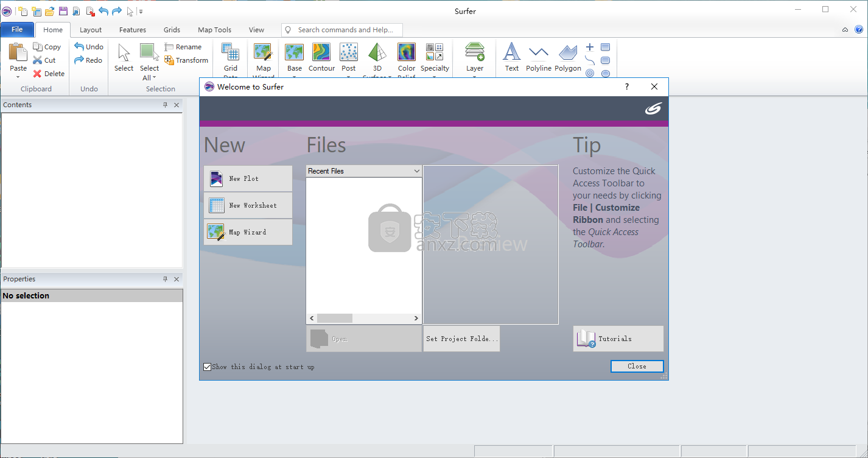868x458 pixels.
Task: Click the Welcome dialog help question mark
Action: point(627,87)
